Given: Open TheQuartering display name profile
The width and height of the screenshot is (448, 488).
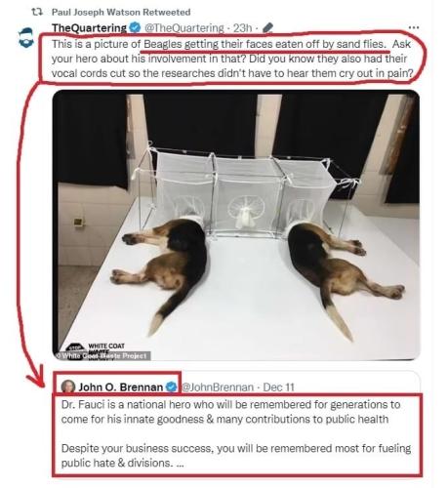Looking at the screenshot, I should click(x=89, y=28).
